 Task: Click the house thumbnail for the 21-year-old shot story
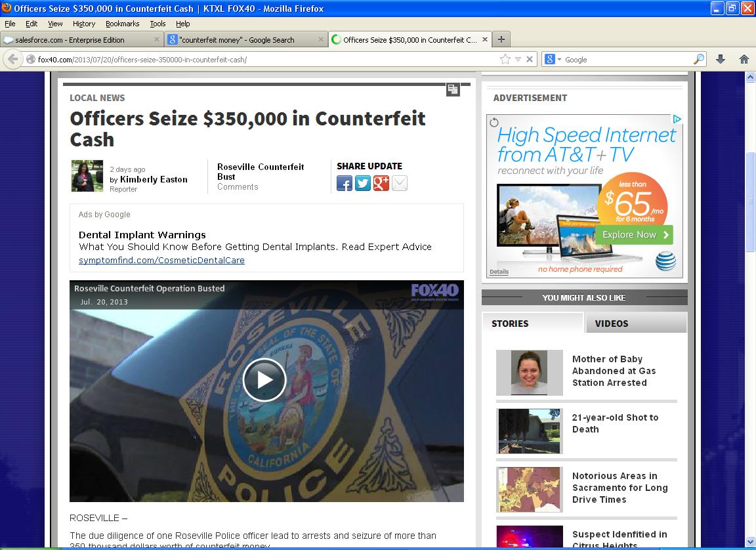point(530,431)
